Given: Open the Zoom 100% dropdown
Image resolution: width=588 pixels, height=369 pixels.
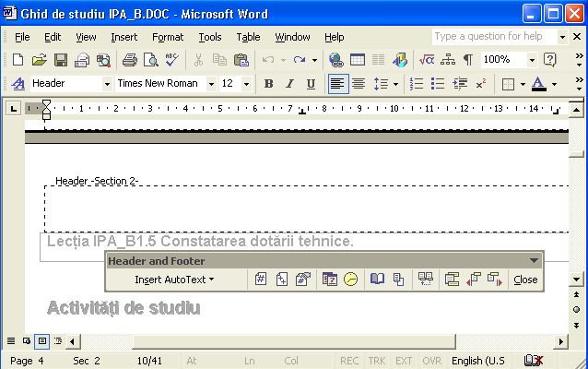Looking at the screenshot, I should point(531,60).
